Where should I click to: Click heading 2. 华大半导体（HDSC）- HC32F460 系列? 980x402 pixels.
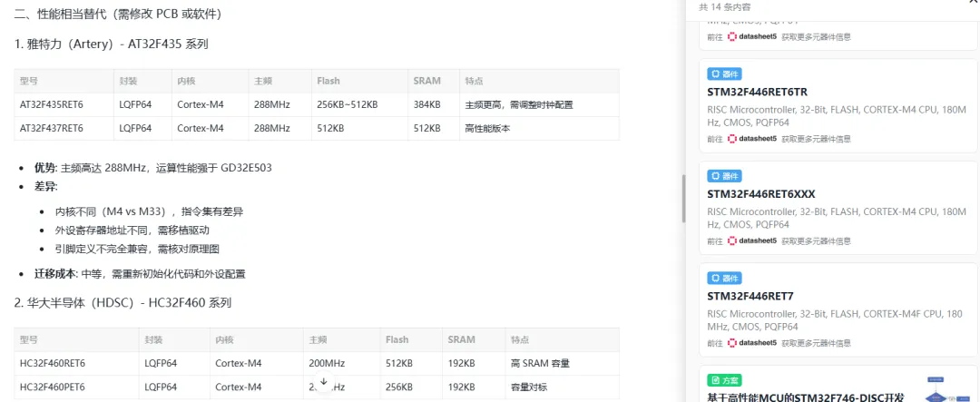123,302
